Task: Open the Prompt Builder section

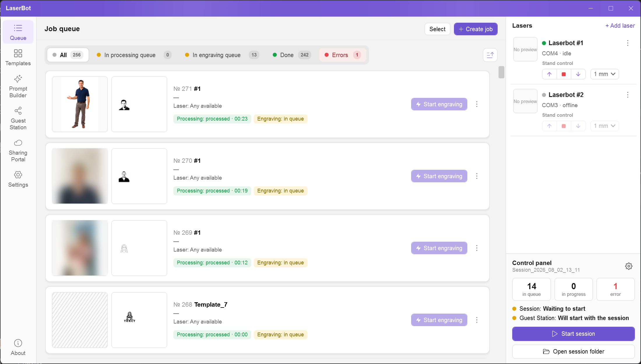Action: 18,86
